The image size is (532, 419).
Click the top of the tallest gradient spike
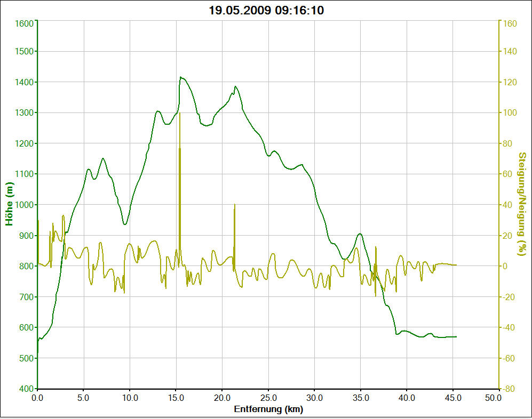coord(180,113)
